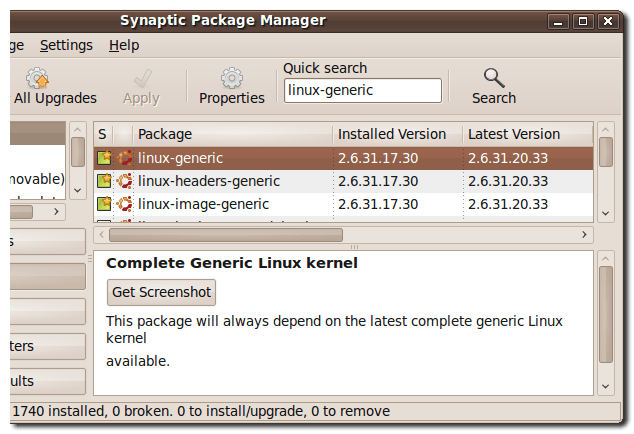
Task: Click the Search magnifier toolbar icon
Action: [493, 79]
